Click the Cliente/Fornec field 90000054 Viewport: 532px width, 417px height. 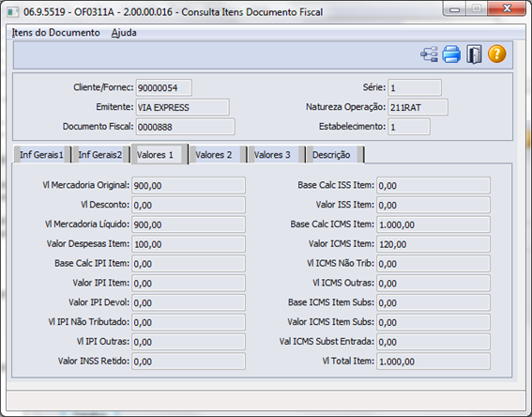(164, 88)
